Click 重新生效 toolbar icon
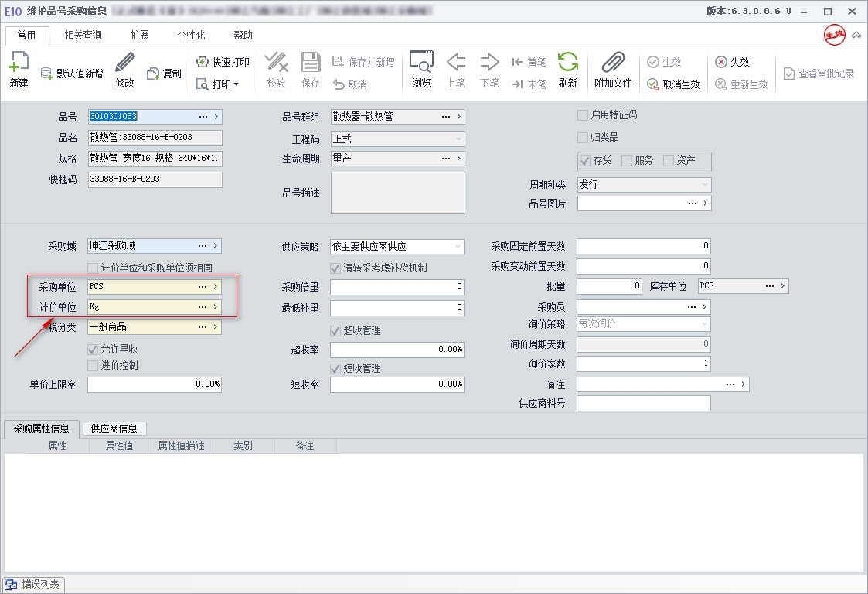 pyautogui.click(x=720, y=84)
